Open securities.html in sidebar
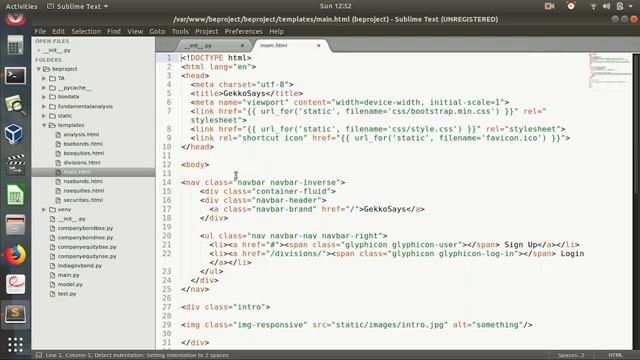Screen dimensions: 640x360 [x=83, y=200]
